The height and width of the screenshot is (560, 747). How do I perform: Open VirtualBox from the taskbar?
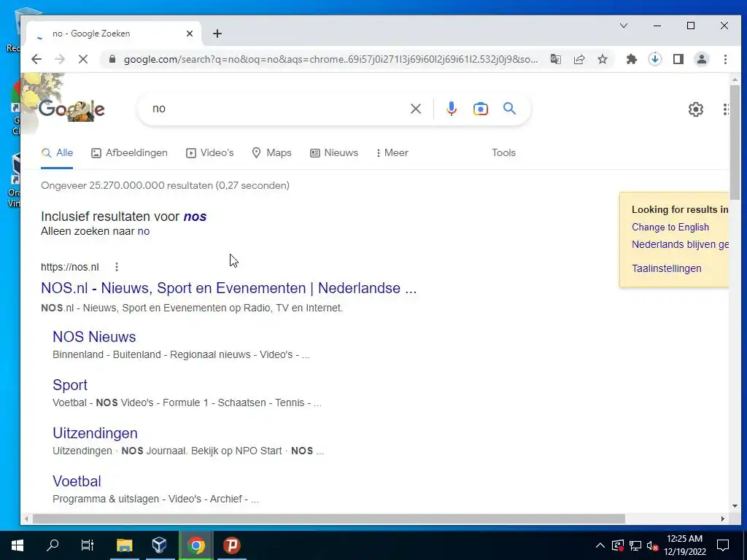tap(160, 545)
